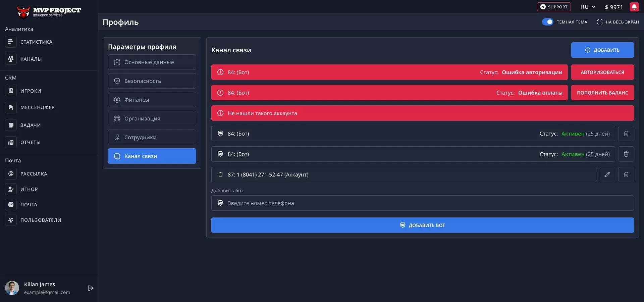Click the Killan James profile avatar
Image resolution: width=644 pixels, height=302 pixels.
[x=12, y=288]
